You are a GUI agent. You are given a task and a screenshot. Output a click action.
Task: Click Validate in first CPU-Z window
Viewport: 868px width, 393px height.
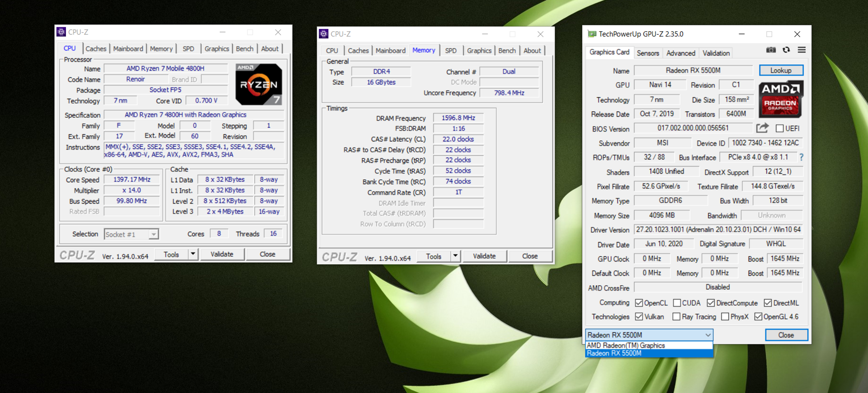click(x=222, y=254)
